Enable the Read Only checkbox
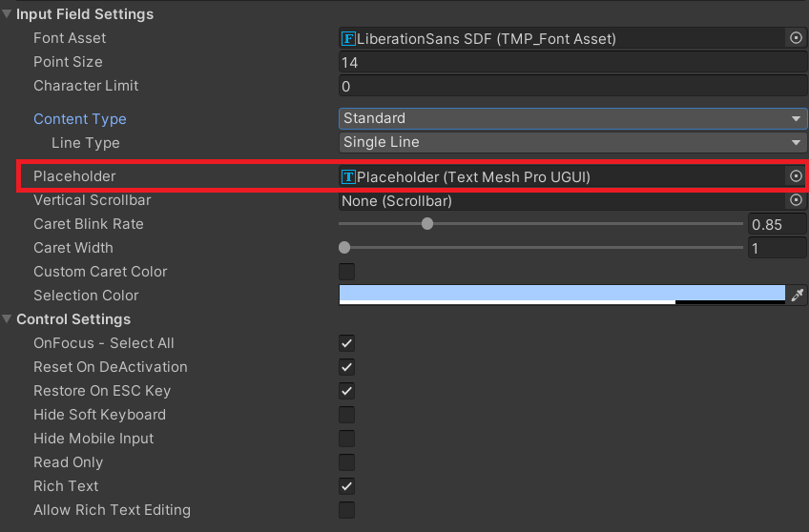Viewport: 809px width, 532px height. point(346,462)
